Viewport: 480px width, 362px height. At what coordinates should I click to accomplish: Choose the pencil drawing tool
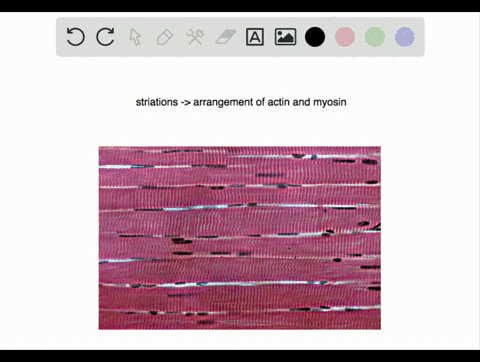(165, 37)
